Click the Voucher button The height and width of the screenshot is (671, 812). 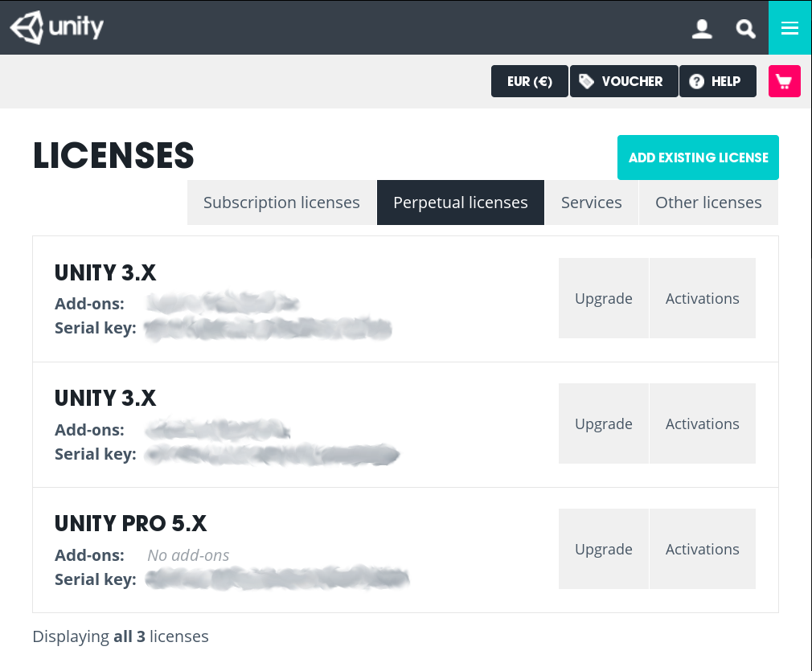[x=624, y=81]
